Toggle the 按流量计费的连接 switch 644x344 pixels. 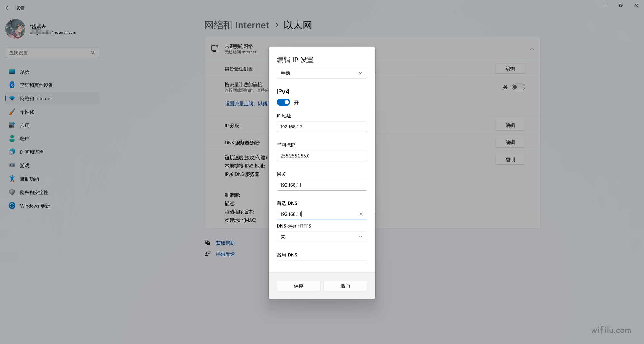click(518, 87)
